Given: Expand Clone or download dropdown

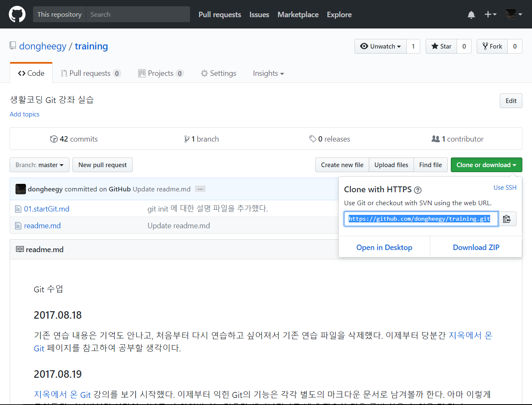Looking at the screenshot, I should pos(486,165).
